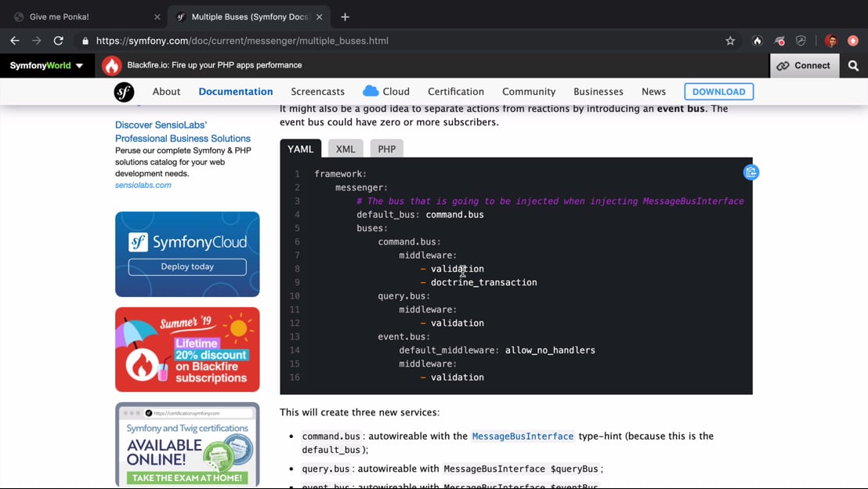The width and height of the screenshot is (868, 489).
Task: Open the Community menu item
Action: coord(529,92)
